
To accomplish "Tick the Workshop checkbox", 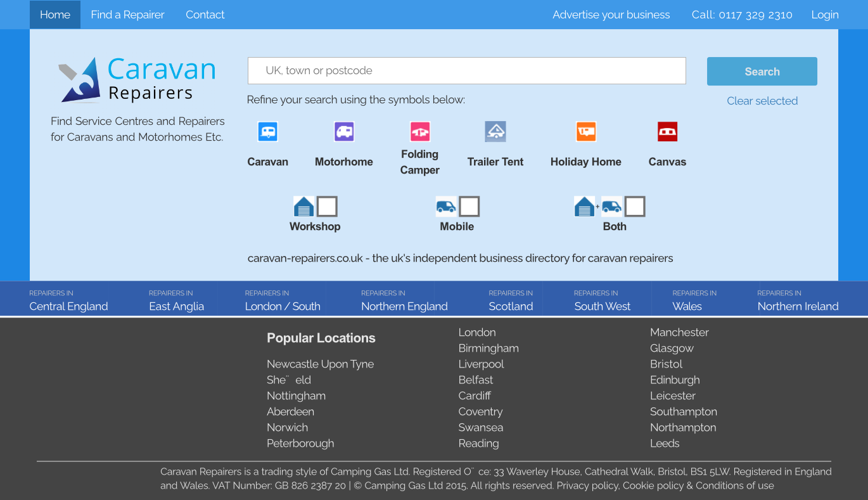I will (327, 207).
